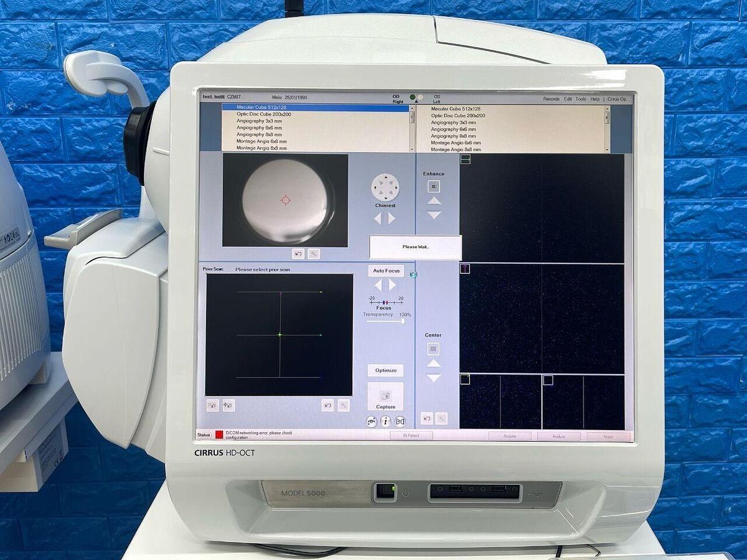Image resolution: width=747 pixels, height=560 pixels.
Task: Click the Auto Focus button
Action: (x=386, y=271)
